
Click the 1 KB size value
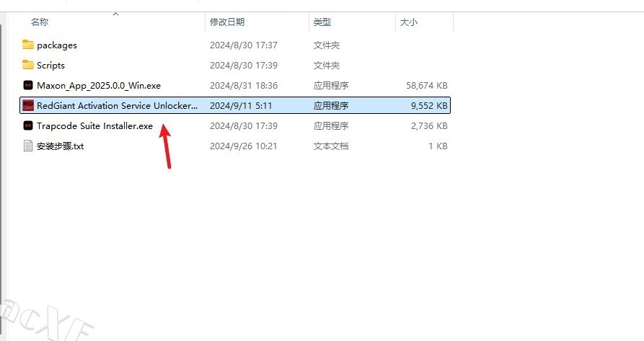coord(438,146)
